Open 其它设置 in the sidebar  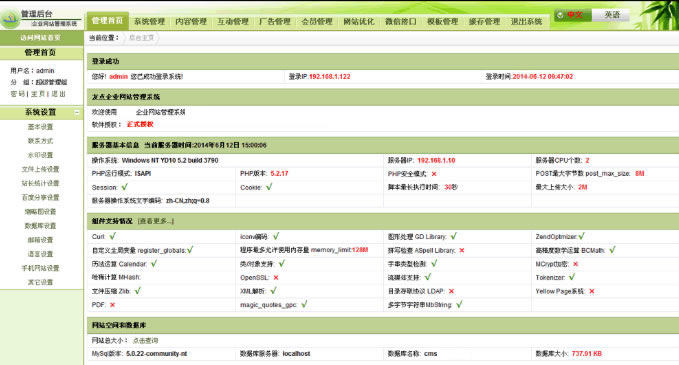[x=40, y=282]
